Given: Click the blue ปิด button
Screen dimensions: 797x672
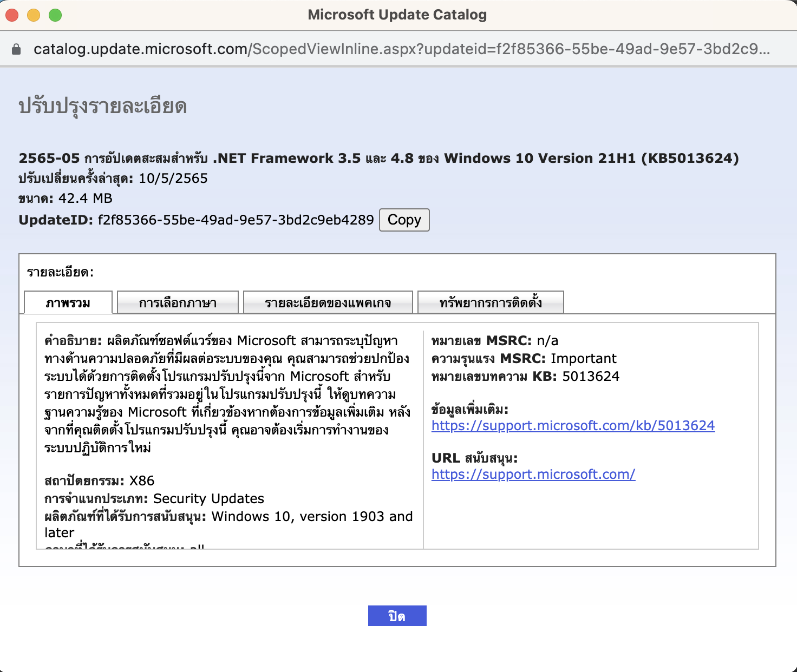Looking at the screenshot, I should pyautogui.click(x=397, y=616).
